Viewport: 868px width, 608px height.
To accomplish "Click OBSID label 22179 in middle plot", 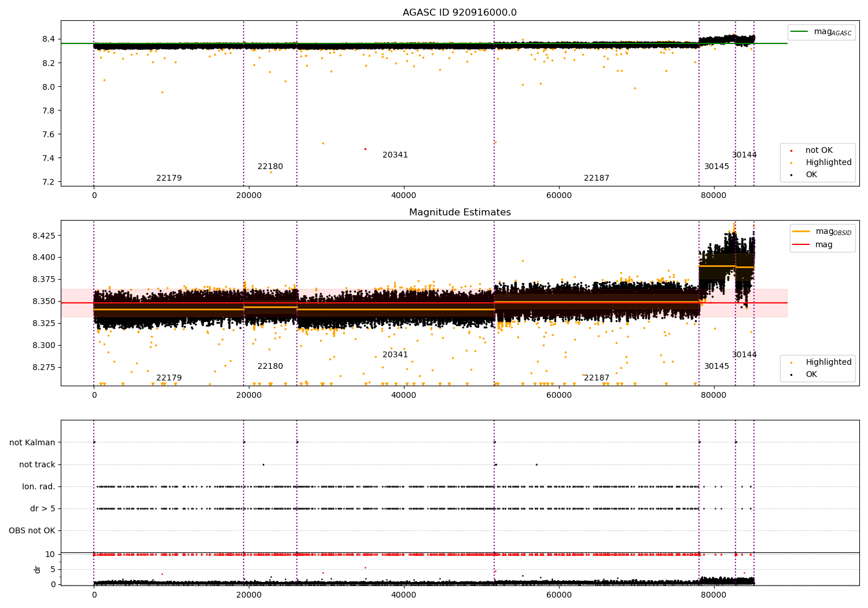I will coord(169,378).
